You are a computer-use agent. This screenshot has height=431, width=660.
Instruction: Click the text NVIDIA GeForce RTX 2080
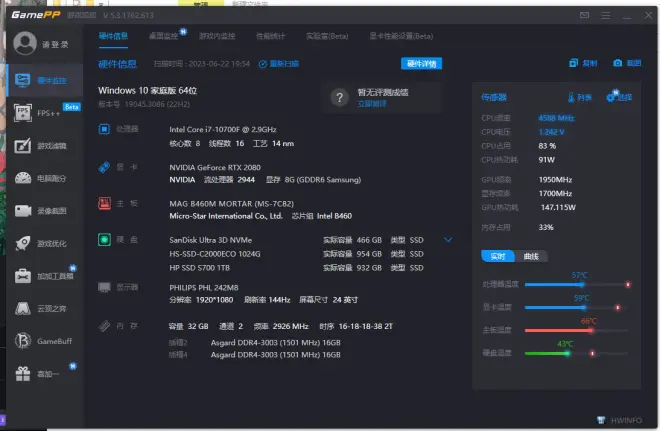pos(215,167)
